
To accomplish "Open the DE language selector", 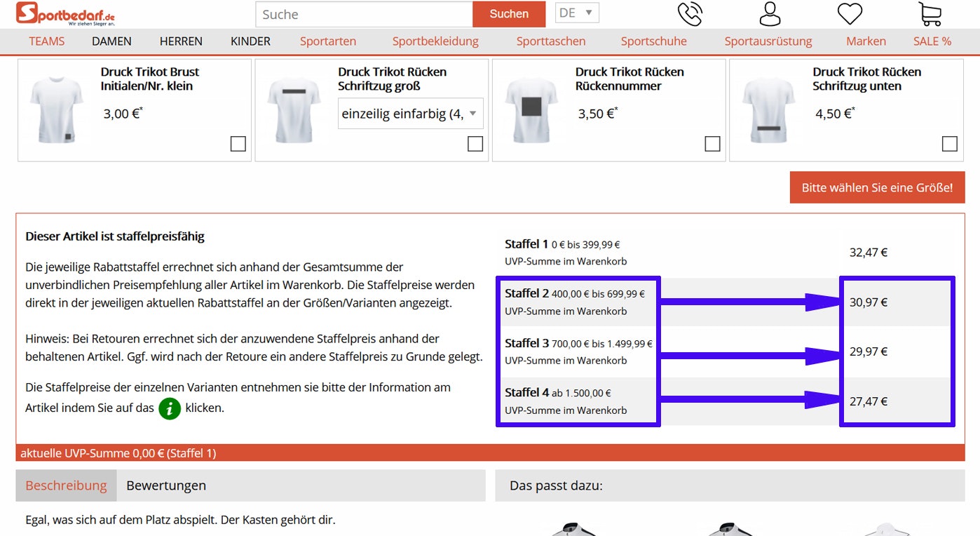I will coord(576,13).
